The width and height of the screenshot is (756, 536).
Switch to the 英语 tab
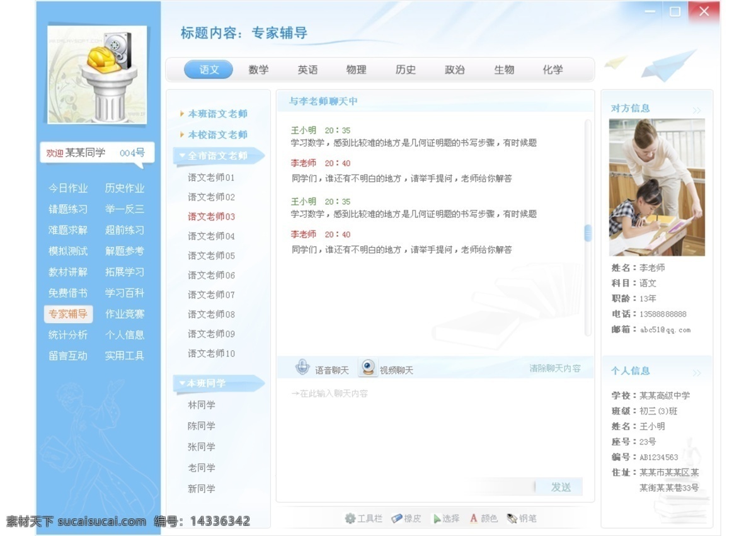click(307, 70)
